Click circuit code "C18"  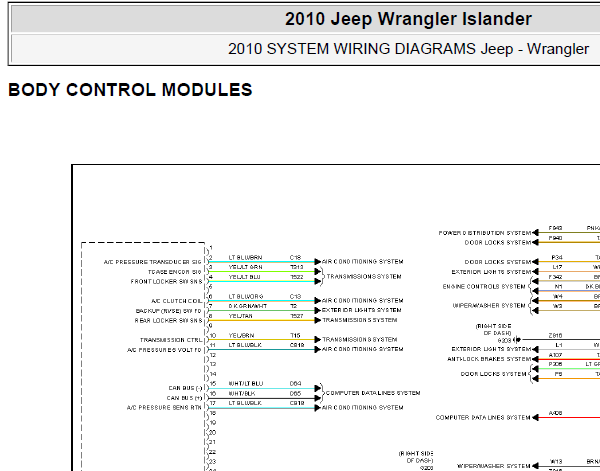click(x=295, y=258)
